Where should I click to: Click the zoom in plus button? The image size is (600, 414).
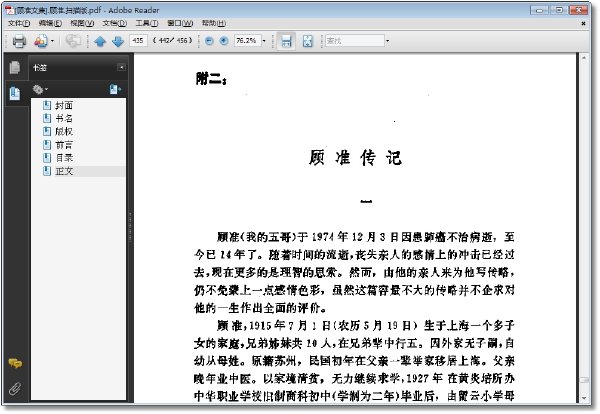224,41
